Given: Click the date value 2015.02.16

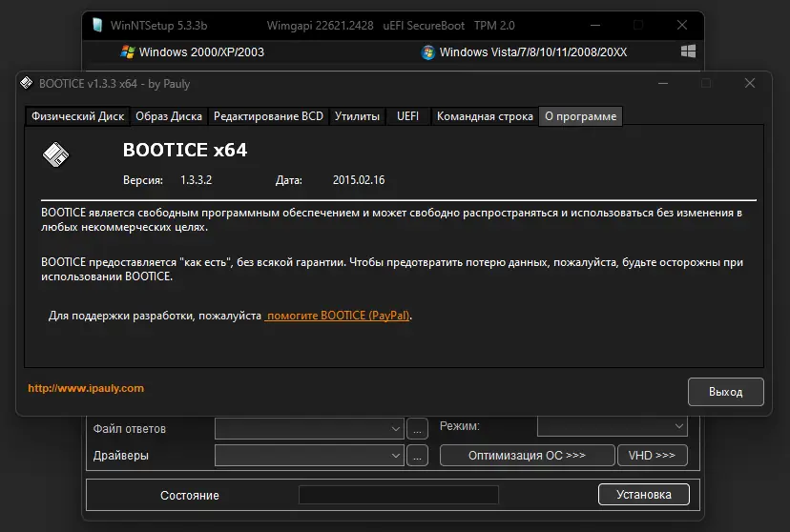Looking at the screenshot, I should [x=359, y=180].
